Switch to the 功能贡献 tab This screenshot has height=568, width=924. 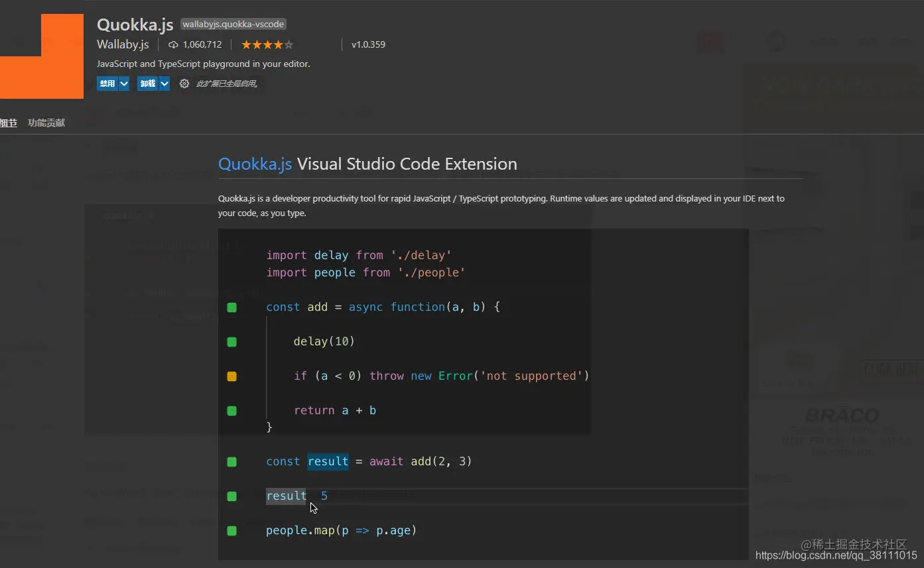pyautogui.click(x=46, y=123)
